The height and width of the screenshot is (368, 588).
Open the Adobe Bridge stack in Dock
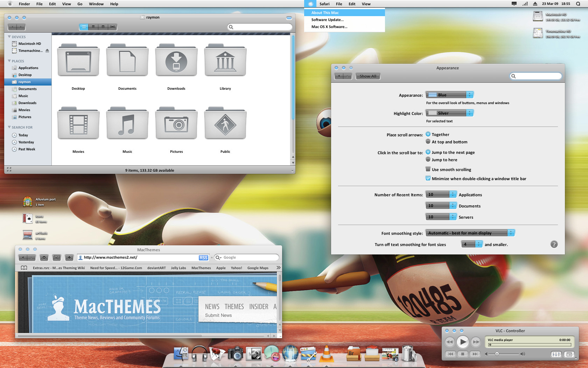(x=353, y=354)
